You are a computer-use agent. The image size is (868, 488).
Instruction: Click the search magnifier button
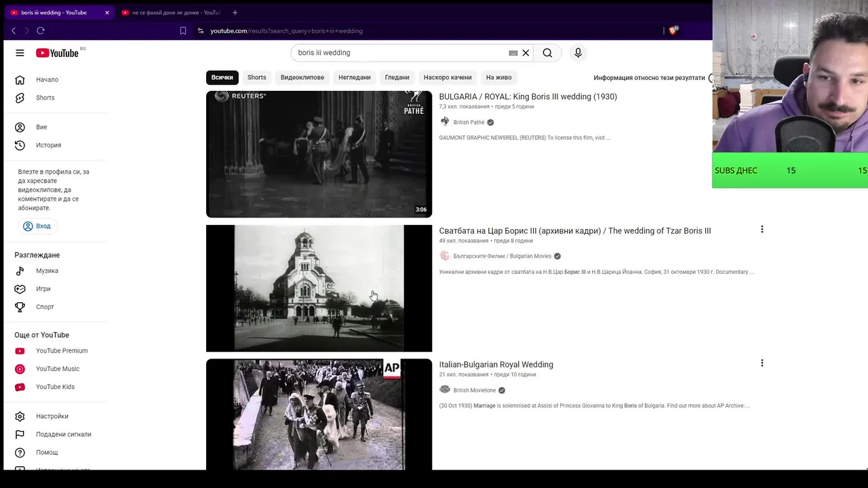click(547, 53)
